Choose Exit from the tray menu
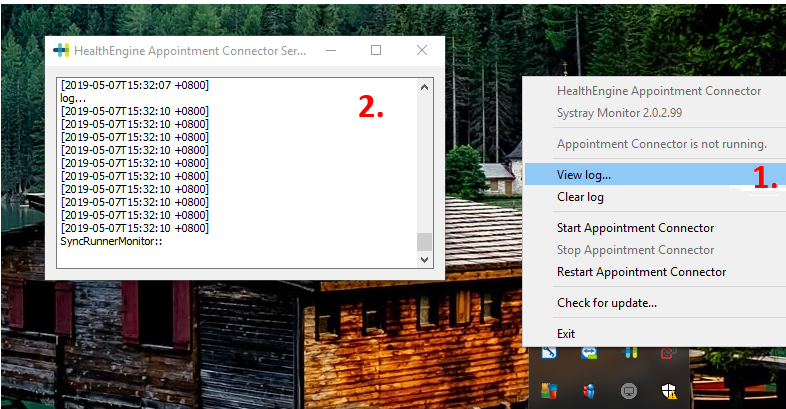This screenshot has height=409, width=786. click(567, 333)
